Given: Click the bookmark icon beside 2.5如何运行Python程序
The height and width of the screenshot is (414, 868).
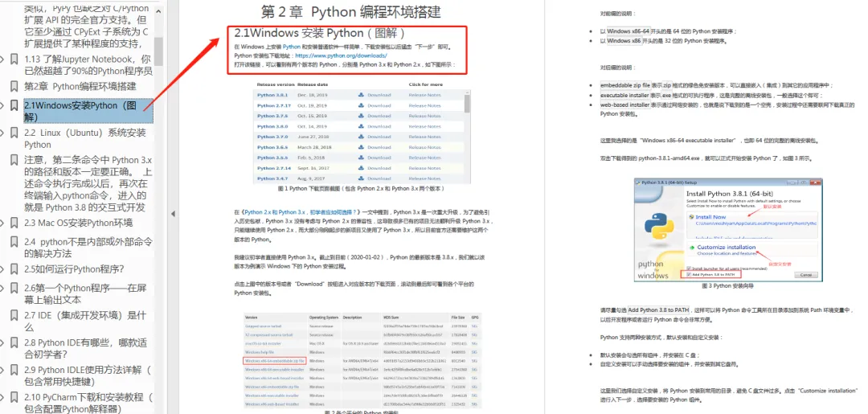Looking at the screenshot, I should pos(14,269).
